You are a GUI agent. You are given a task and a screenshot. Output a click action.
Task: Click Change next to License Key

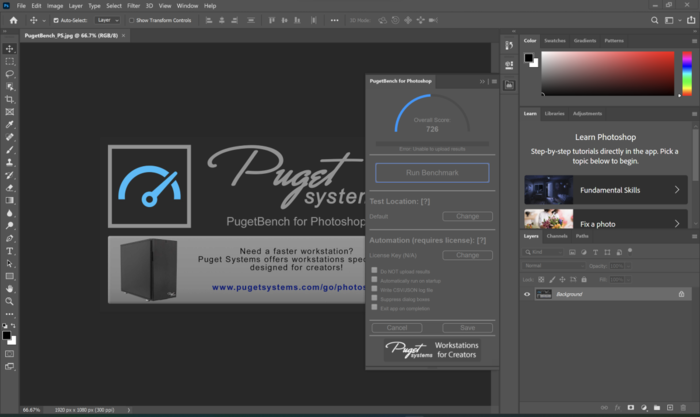click(467, 255)
